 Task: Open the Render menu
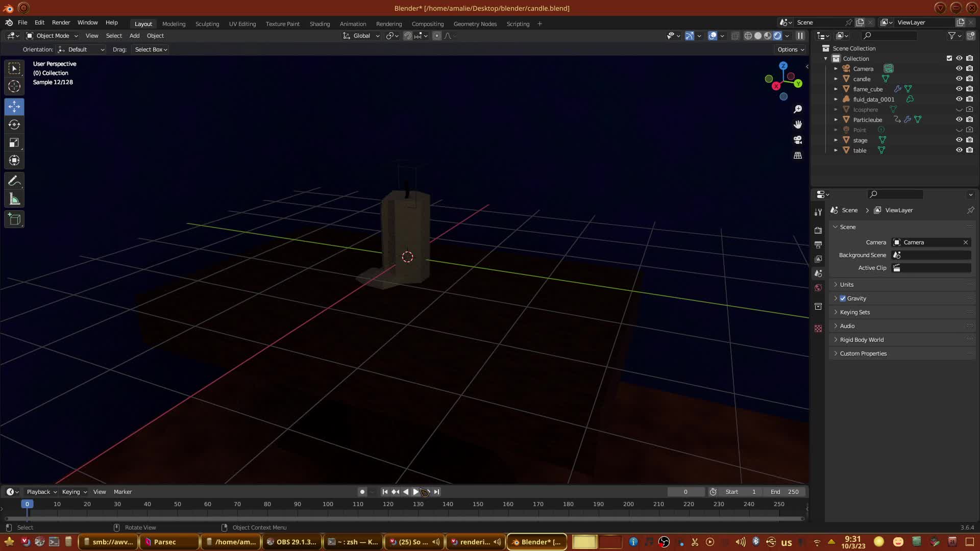[61, 22]
